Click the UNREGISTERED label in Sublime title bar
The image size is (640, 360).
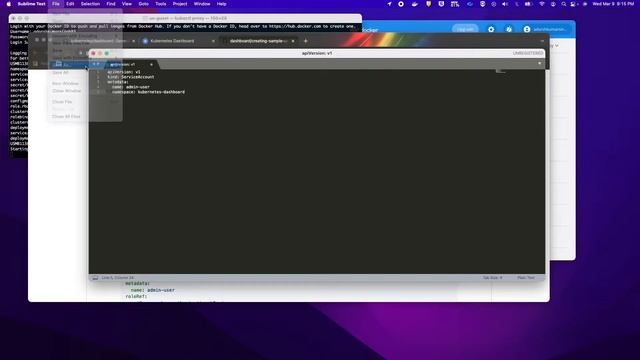tap(528, 53)
